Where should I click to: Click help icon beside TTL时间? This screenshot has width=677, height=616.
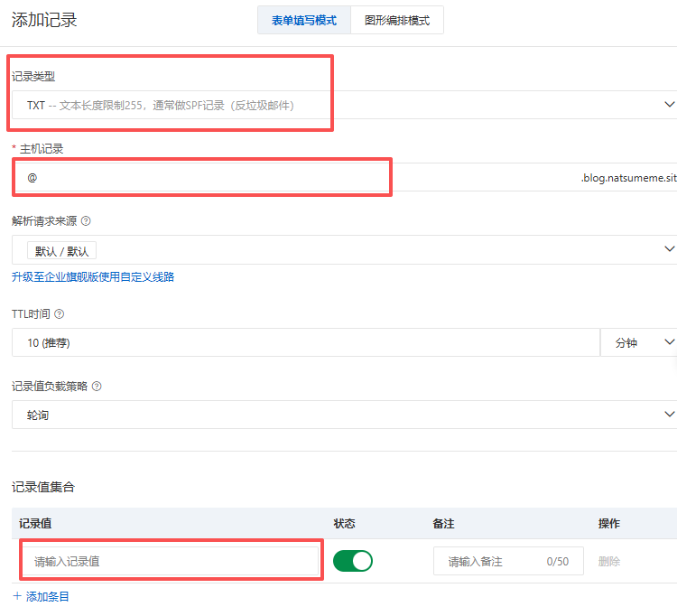[x=60, y=314]
